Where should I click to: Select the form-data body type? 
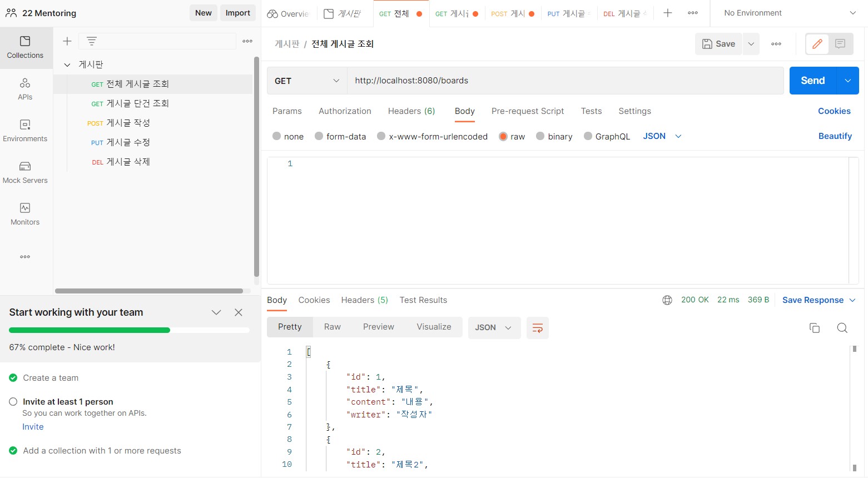point(319,136)
